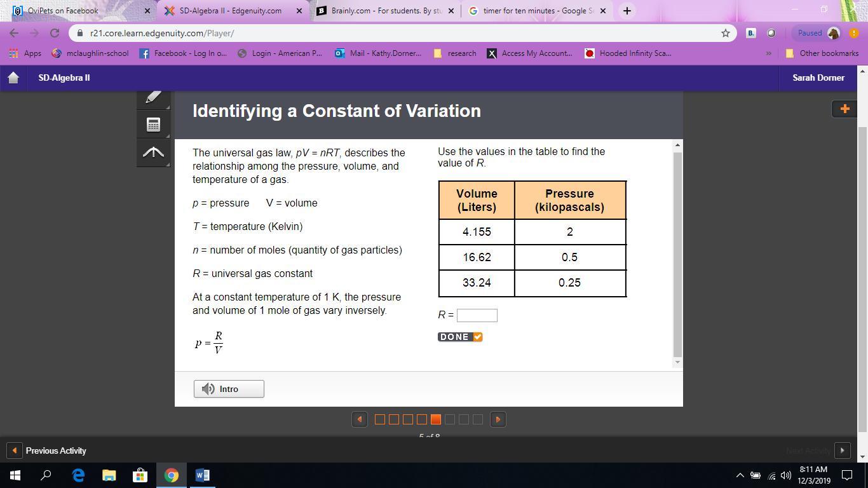Jump to first activity square
Screen dimensions: 868x488
pyautogui.click(x=380, y=419)
